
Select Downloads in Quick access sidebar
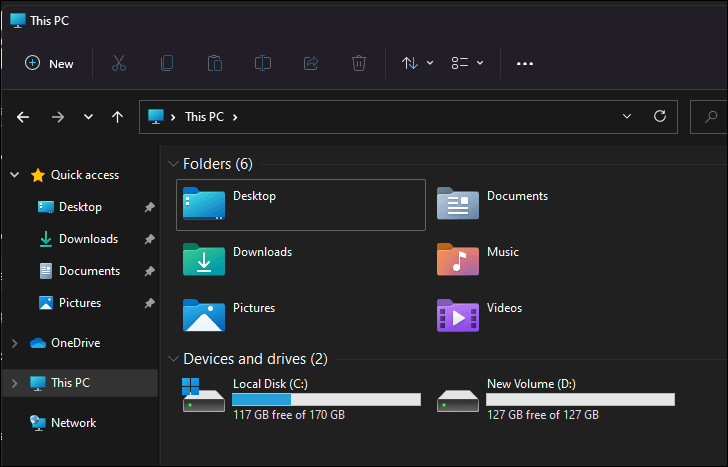coord(88,239)
